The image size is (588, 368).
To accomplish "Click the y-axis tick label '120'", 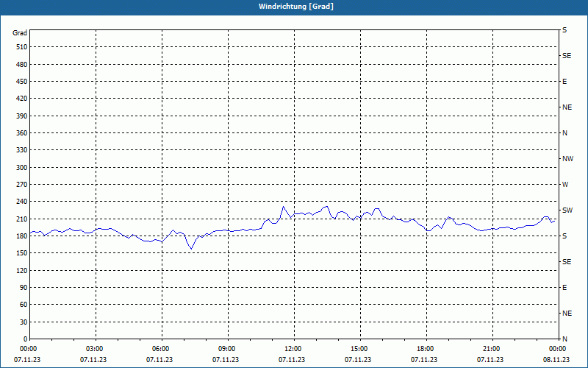I will click(22, 270).
